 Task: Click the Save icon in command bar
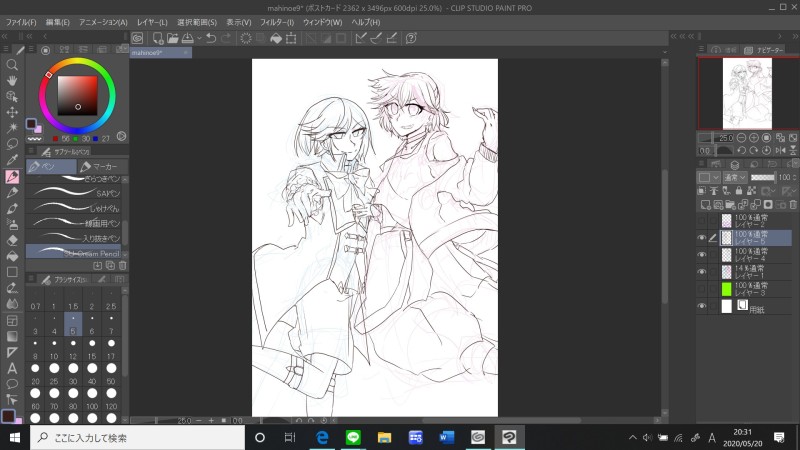(x=187, y=38)
